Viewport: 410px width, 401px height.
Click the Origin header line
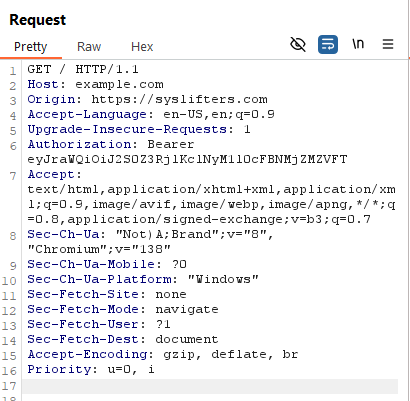(147, 99)
